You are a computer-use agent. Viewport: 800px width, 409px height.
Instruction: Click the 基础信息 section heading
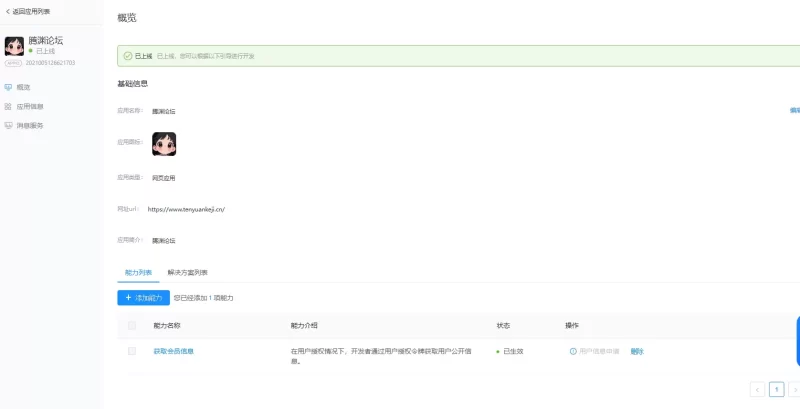133,84
